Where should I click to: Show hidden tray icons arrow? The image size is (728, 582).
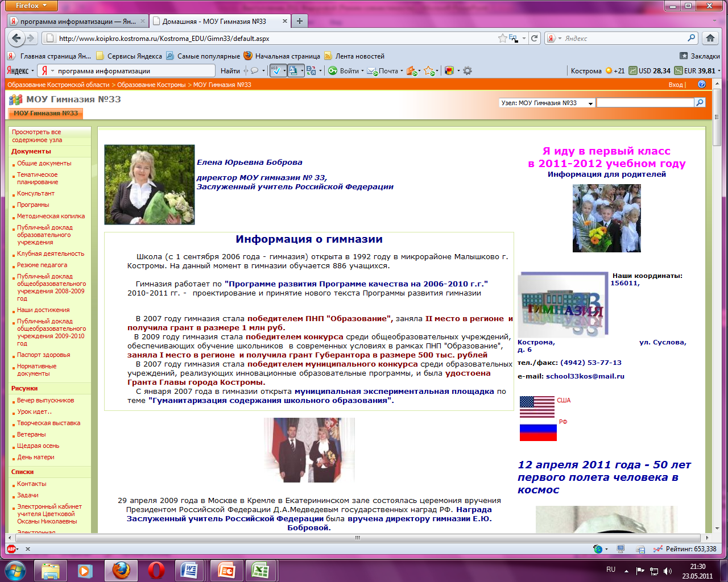point(626,571)
